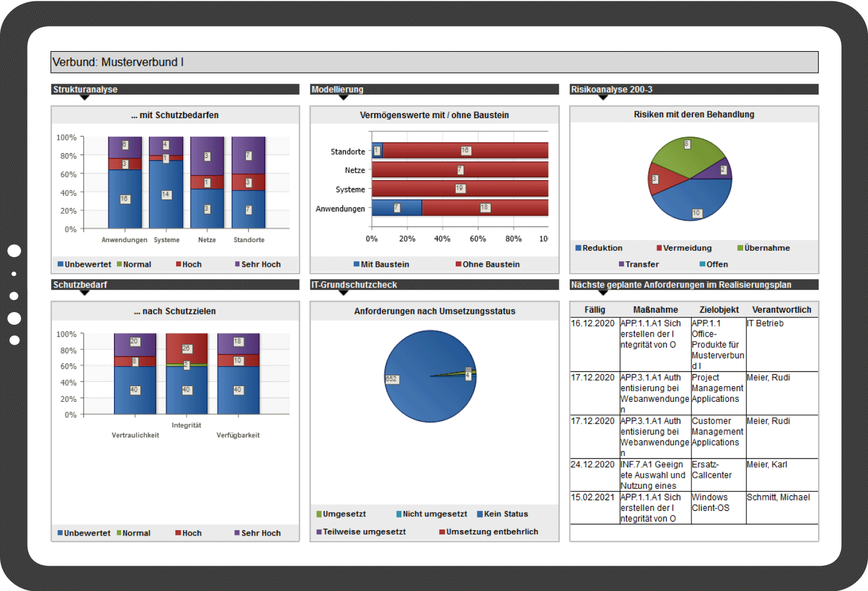Viewport: 868px width, 591px height.
Task: Click the green Umgesetzt legend marker
Action: coord(319,514)
